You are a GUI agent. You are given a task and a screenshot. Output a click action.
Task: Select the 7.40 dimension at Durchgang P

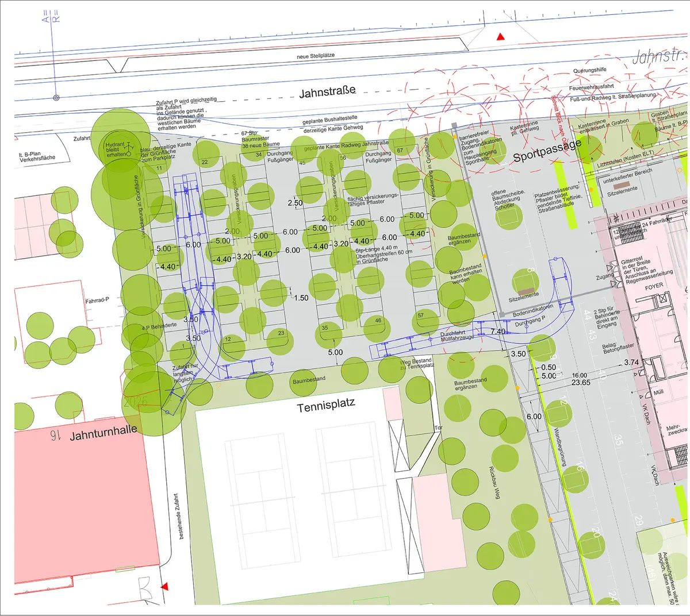[x=498, y=332]
